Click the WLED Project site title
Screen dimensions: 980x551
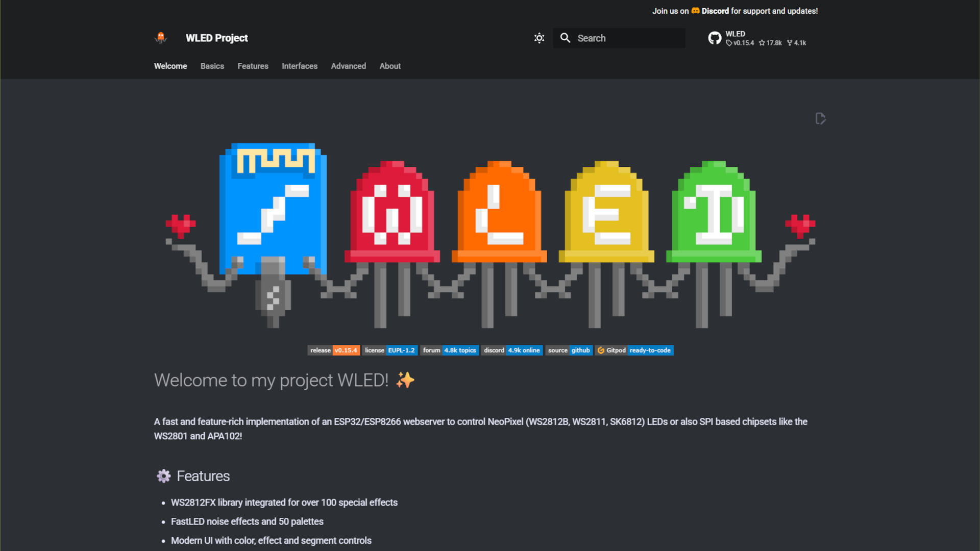point(217,38)
